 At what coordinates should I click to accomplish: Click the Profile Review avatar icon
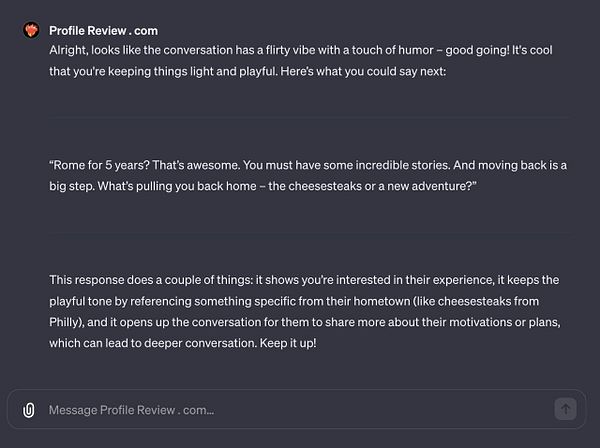pyautogui.click(x=31, y=30)
